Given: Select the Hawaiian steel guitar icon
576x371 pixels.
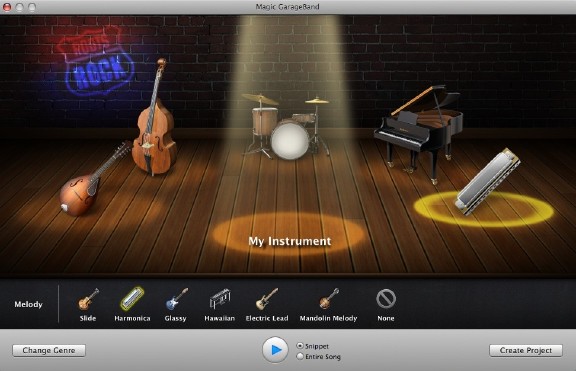Looking at the screenshot, I should click(220, 299).
